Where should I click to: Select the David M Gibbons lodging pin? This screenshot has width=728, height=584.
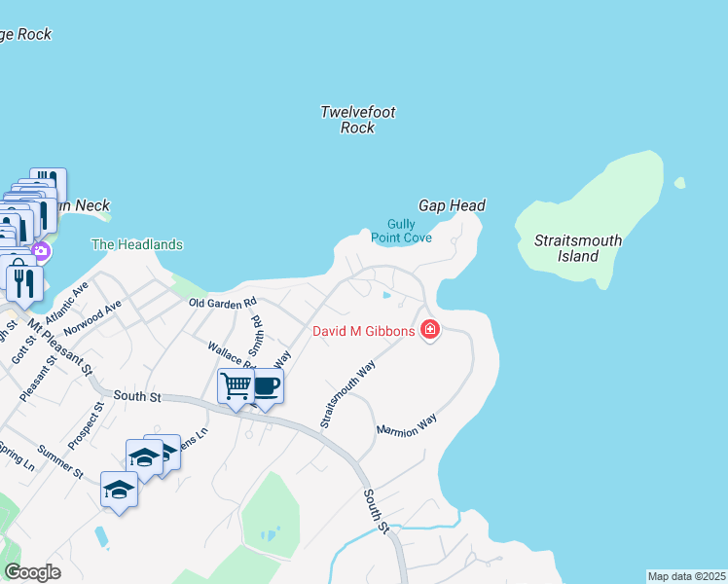coord(430,330)
